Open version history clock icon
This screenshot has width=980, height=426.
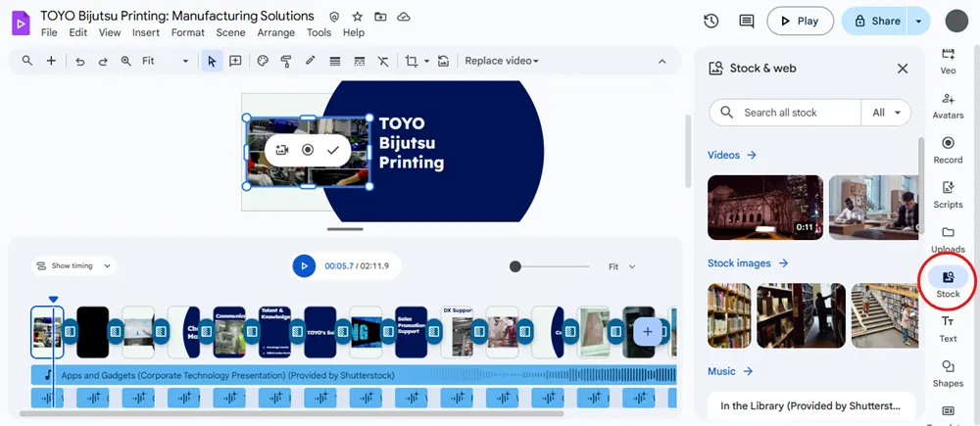(711, 21)
